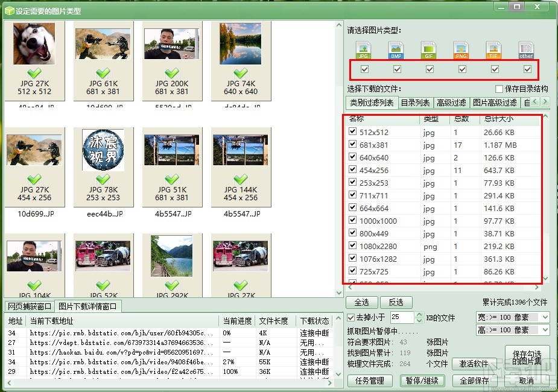This screenshot has width=558, height=392.
Task: Click the KB size input field
Action: (x=402, y=317)
